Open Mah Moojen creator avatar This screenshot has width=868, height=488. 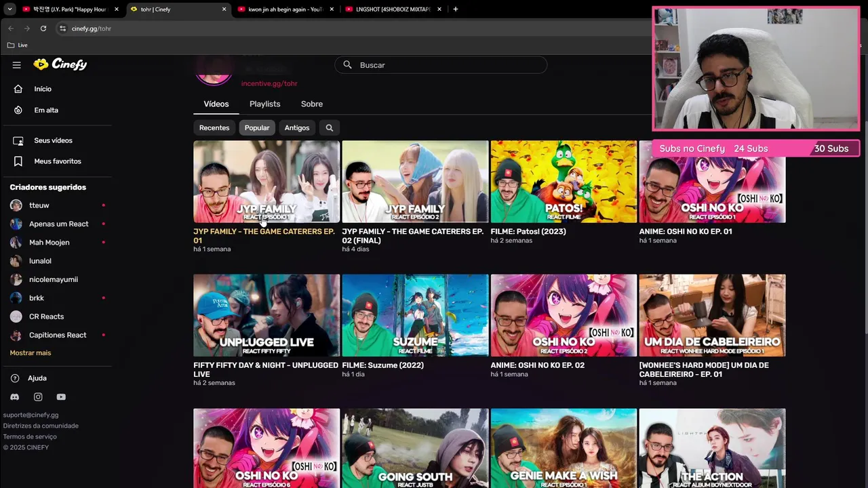[x=16, y=243]
